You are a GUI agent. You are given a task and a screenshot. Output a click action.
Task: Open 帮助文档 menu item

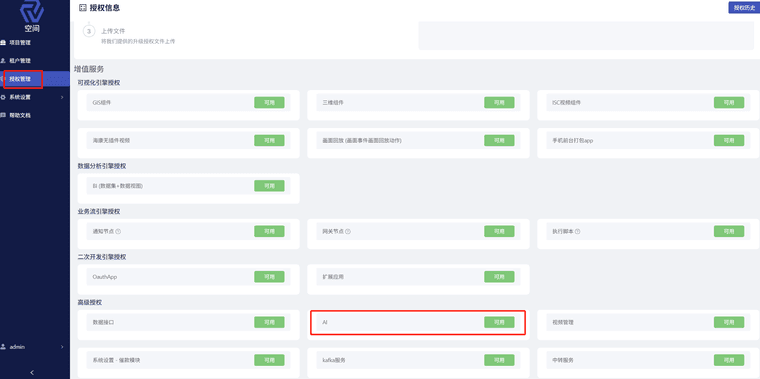tap(35, 115)
